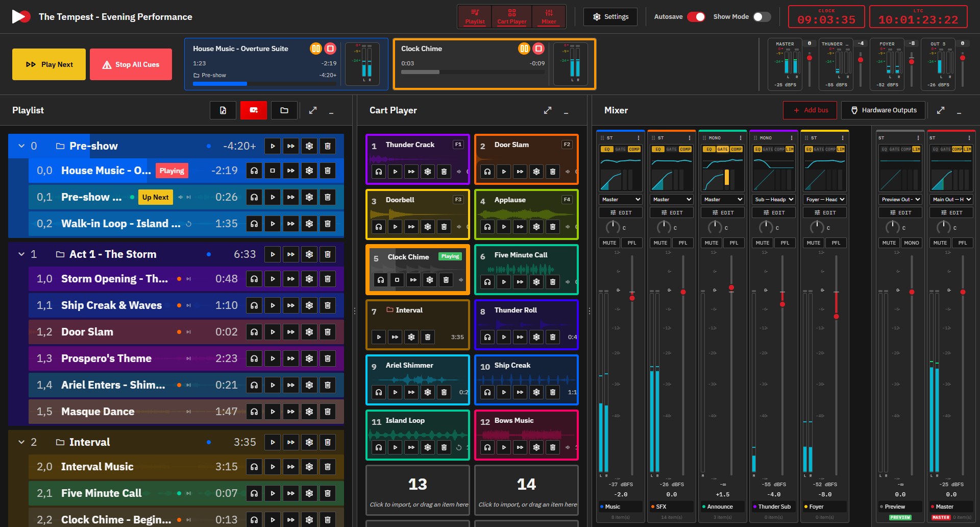Preview Thunder Crack cart in headphones
This screenshot has height=527, width=980.
coord(379,172)
